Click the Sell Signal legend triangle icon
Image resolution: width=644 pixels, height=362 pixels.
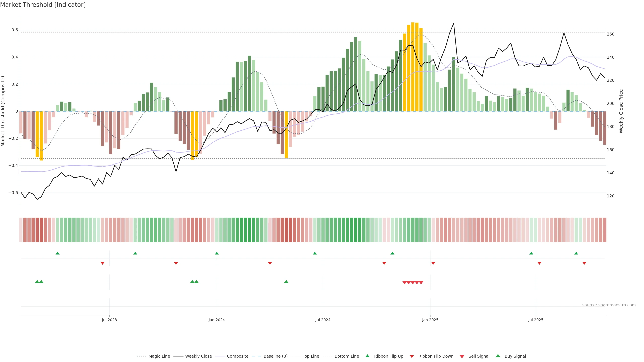(462, 356)
